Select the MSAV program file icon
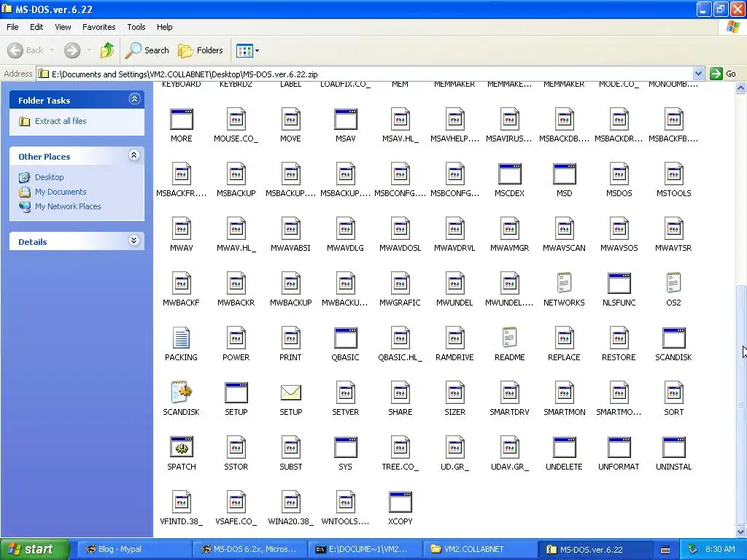Image resolution: width=747 pixels, height=560 pixels. click(x=345, y=120)
